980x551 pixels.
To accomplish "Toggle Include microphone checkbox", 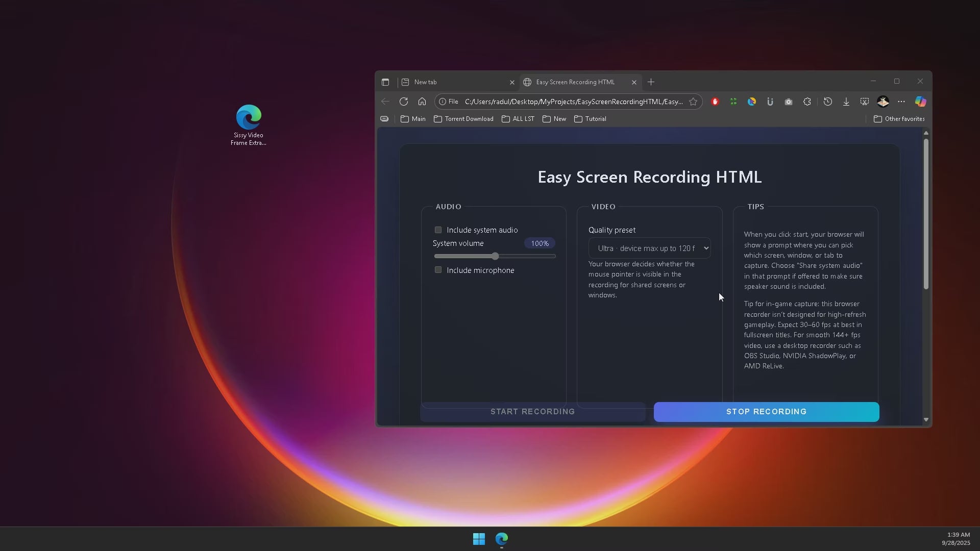I will pyautogui.click(x=438, y=270).
